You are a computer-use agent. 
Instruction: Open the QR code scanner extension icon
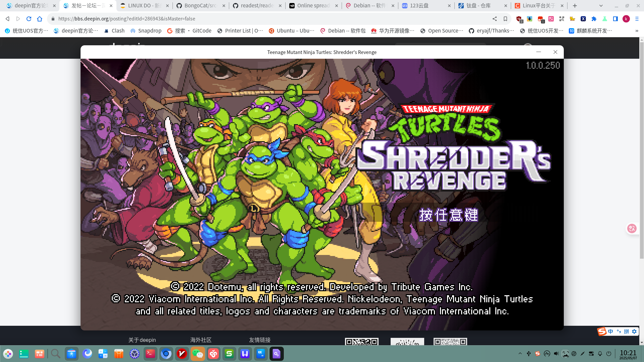pyautogui.click(x=562, y=19)
